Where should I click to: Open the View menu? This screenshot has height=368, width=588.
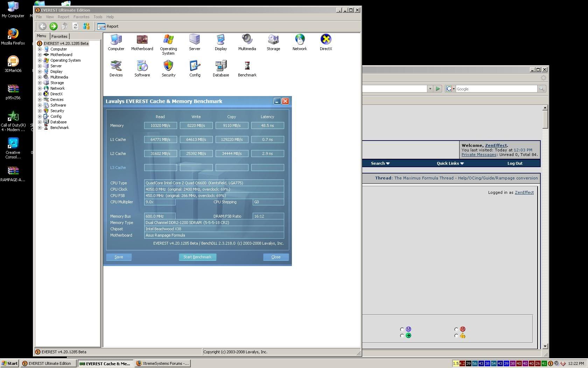point(50,17)
